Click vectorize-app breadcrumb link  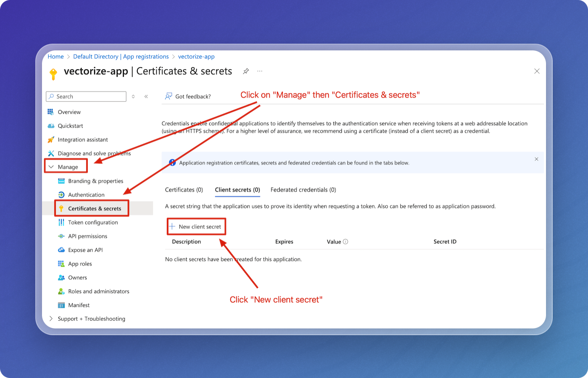(196, 57)
